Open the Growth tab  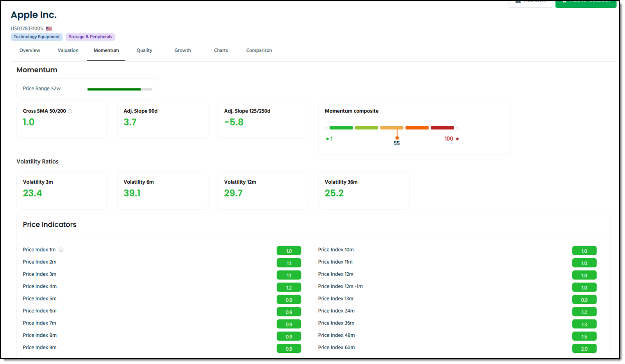pos(183,50)
